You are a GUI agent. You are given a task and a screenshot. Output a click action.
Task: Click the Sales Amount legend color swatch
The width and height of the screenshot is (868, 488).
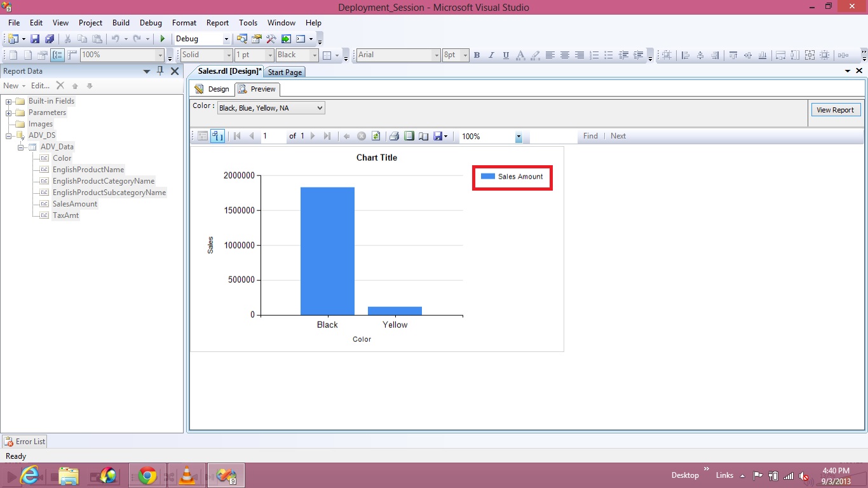[487, 177]
